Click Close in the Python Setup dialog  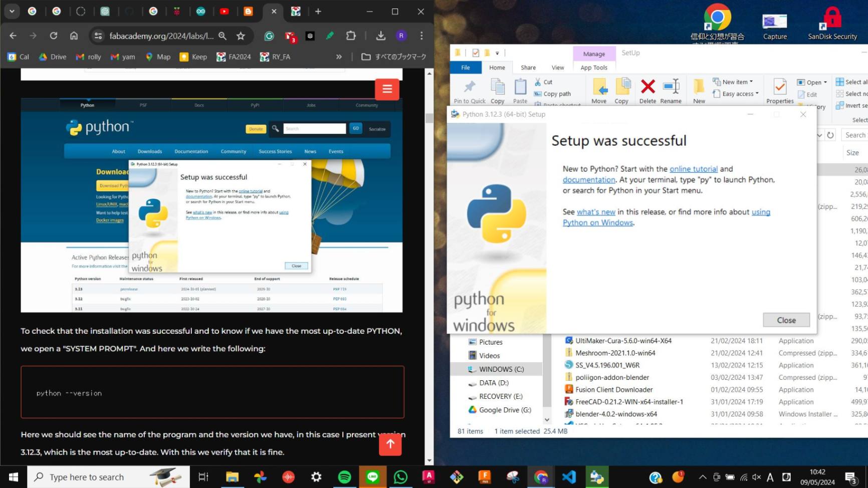(786, 320)
